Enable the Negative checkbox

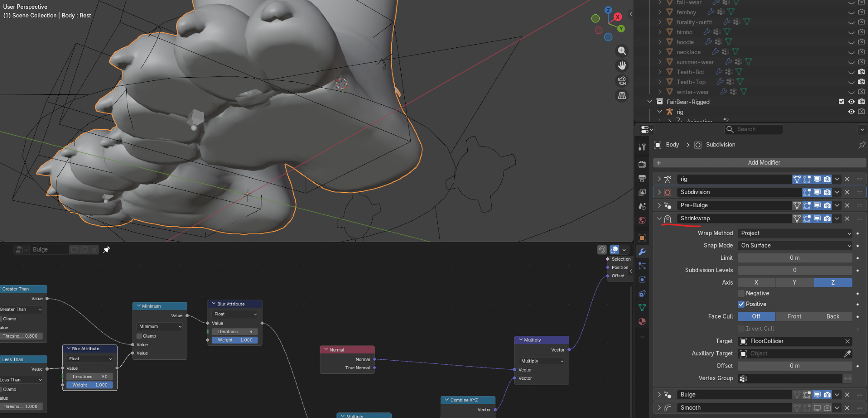pos(741,293)
